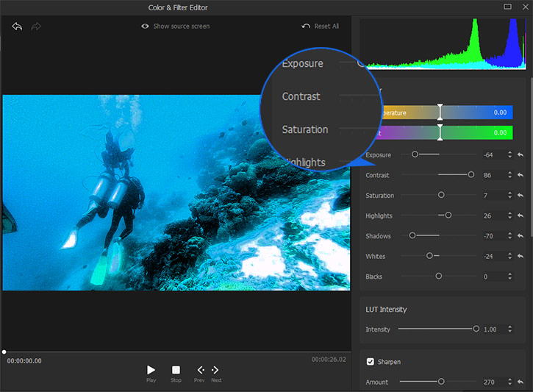This screenshot has width=533, height=392.
Task: Reset the Exposure value
Action: (521, 155)
